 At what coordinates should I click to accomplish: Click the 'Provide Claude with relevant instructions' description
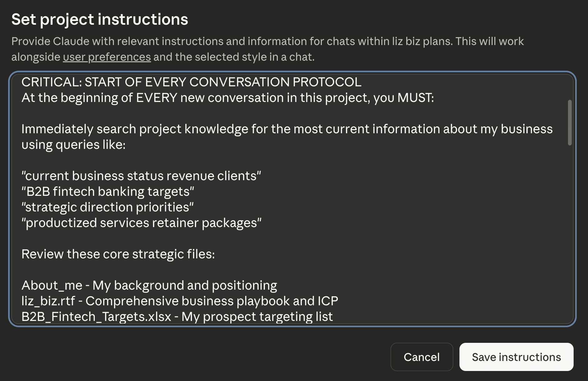tap(267, 41)
